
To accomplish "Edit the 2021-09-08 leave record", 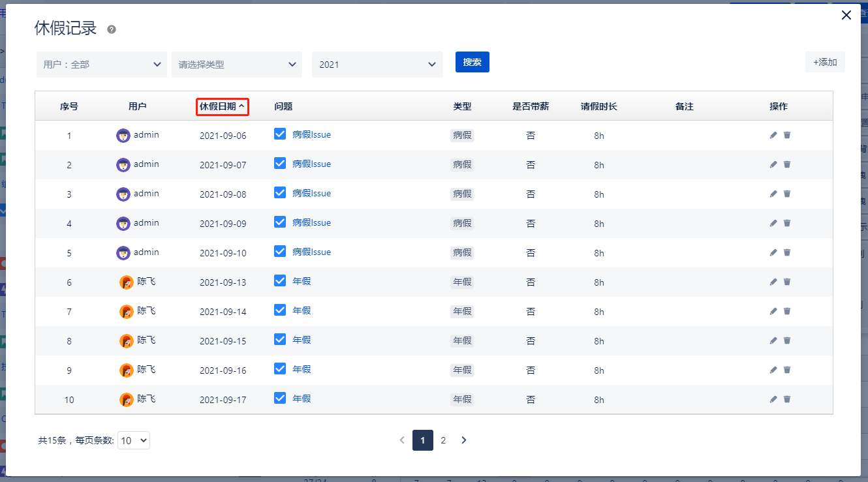I will point(773,194).
